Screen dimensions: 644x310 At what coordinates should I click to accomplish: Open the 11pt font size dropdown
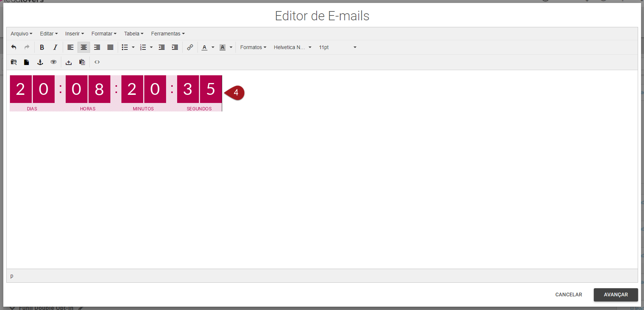click(337, 47)
